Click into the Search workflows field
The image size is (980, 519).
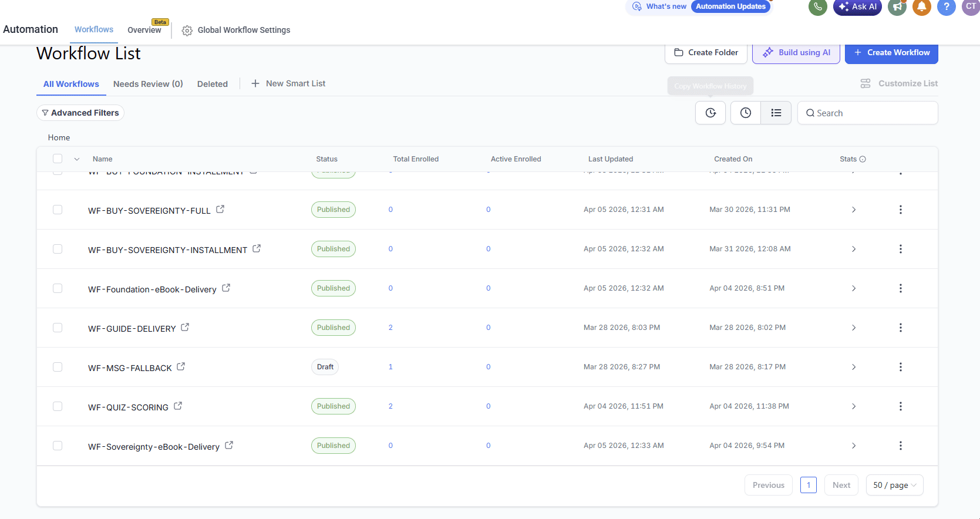point(868,113)
